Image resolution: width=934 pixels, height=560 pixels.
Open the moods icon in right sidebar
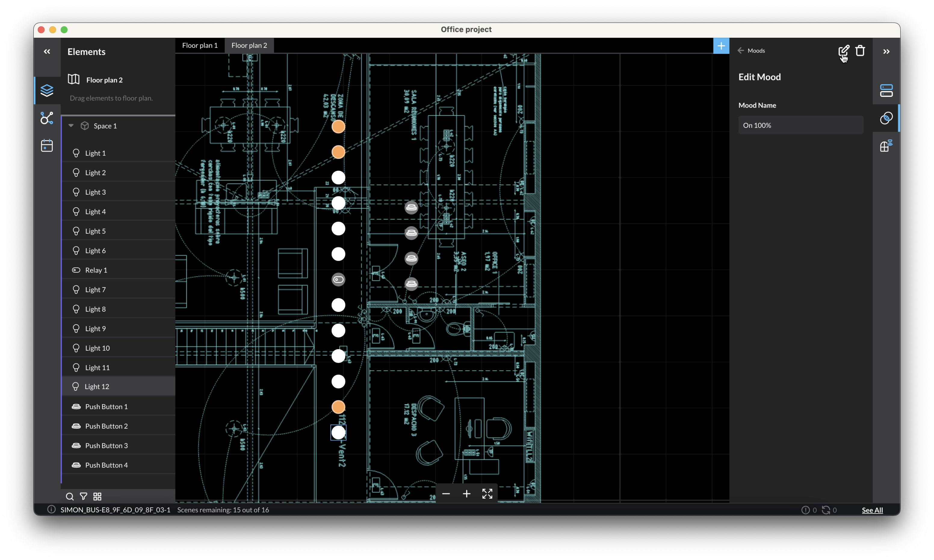pos(886,118)
